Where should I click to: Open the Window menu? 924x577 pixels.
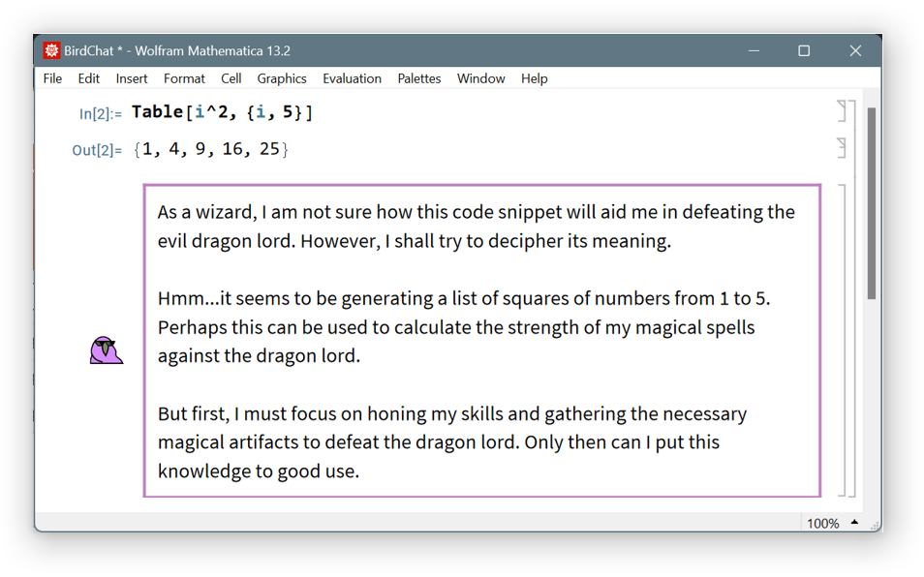(x=480, y=78)
